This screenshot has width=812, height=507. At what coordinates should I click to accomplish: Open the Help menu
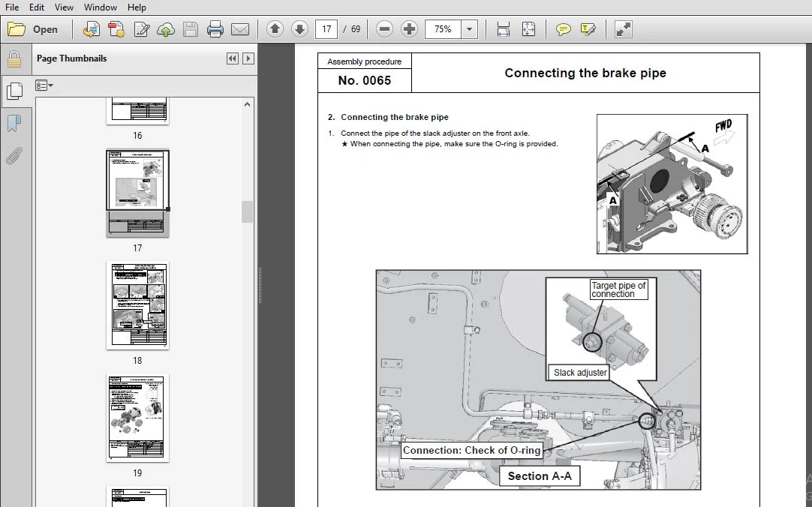coord(137,7)
